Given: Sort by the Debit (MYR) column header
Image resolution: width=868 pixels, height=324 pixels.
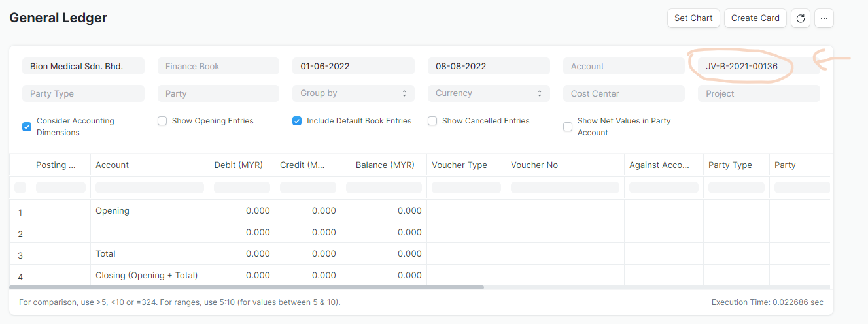Looking at the screenshot, I should click(242, 165).
